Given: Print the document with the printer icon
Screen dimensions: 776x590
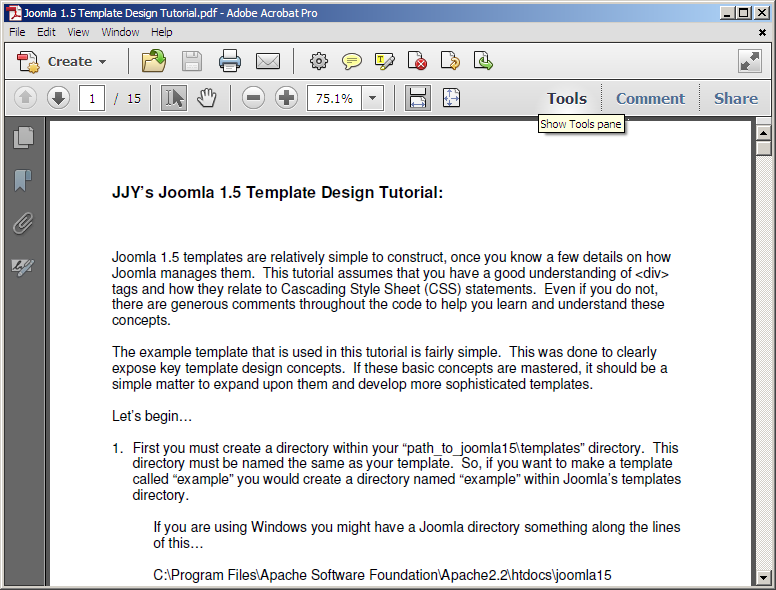Looking at the screenshot, I should [230, 61].
